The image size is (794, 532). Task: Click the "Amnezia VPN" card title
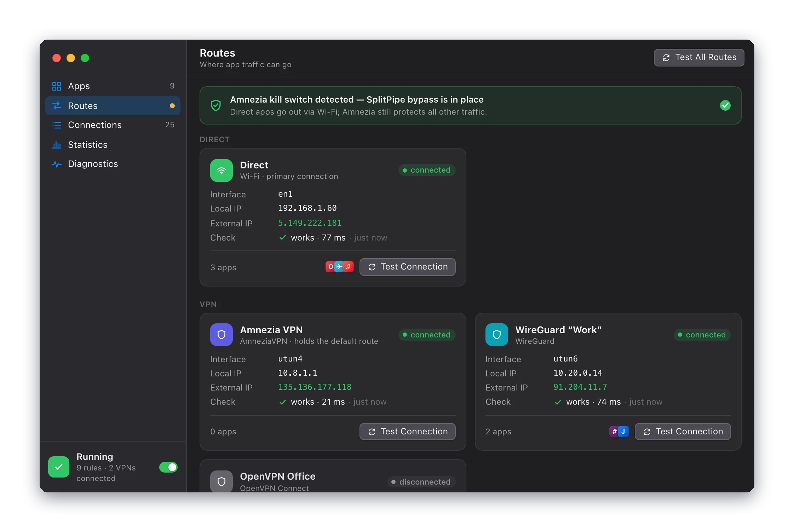pos(271,330)
